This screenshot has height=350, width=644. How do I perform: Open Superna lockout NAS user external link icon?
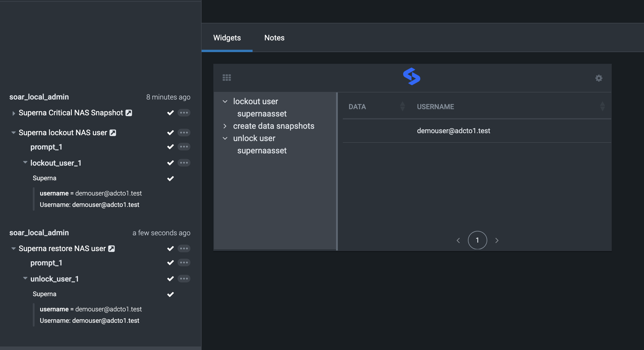pos(113,133)
